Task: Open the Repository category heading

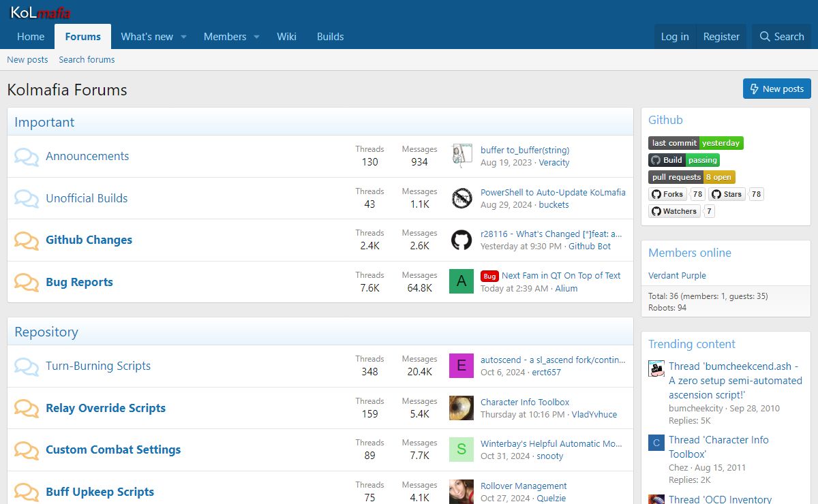Action: [46, 332]
